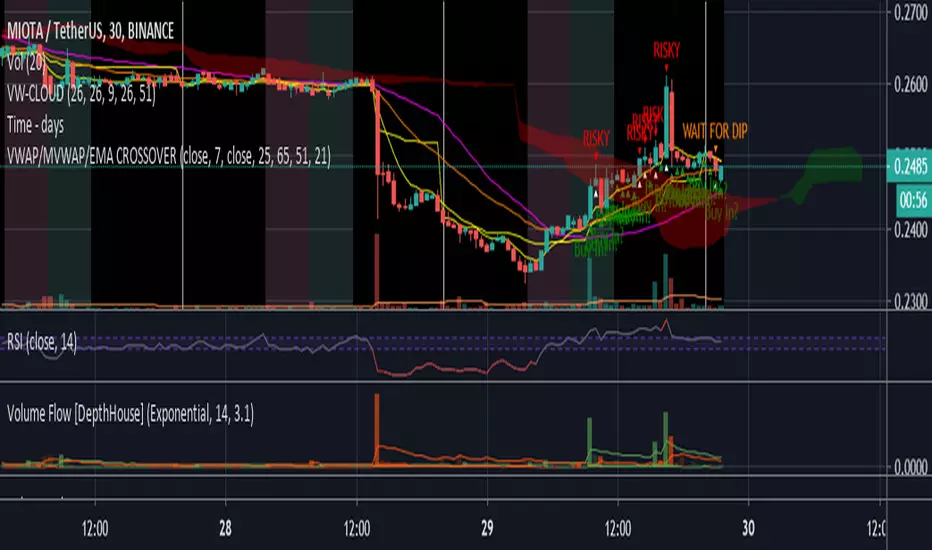The image size is (932, 550).
Task: Click the orange Buy In? label below WAIT FOR DIP
Action: pos(721,212)
